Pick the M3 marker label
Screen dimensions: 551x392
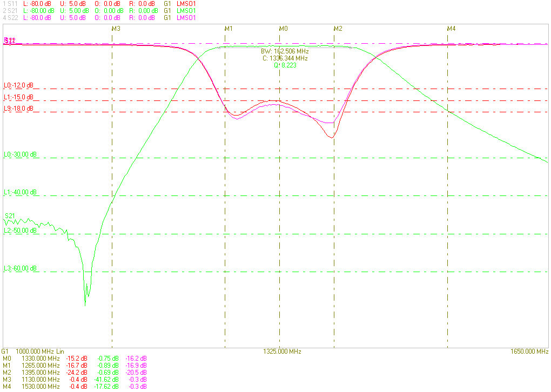116,28
